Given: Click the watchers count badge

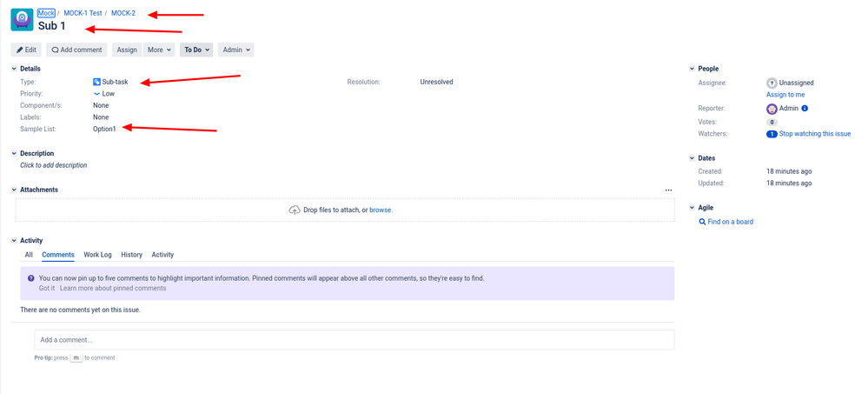Looking at the screenshot, I should (x=772, y=134).
